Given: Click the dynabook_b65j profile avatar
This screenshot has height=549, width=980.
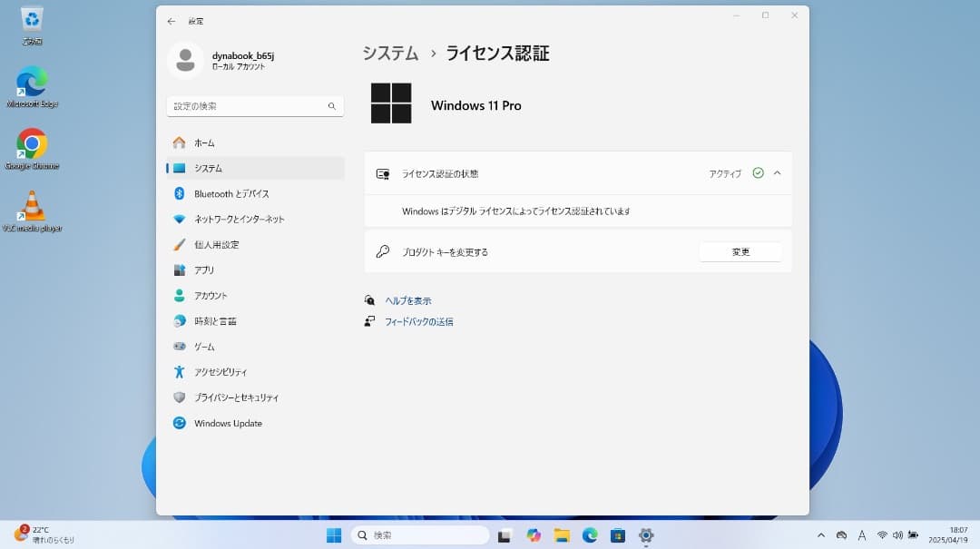Looking at the screenshot, I should coord(186,62).
